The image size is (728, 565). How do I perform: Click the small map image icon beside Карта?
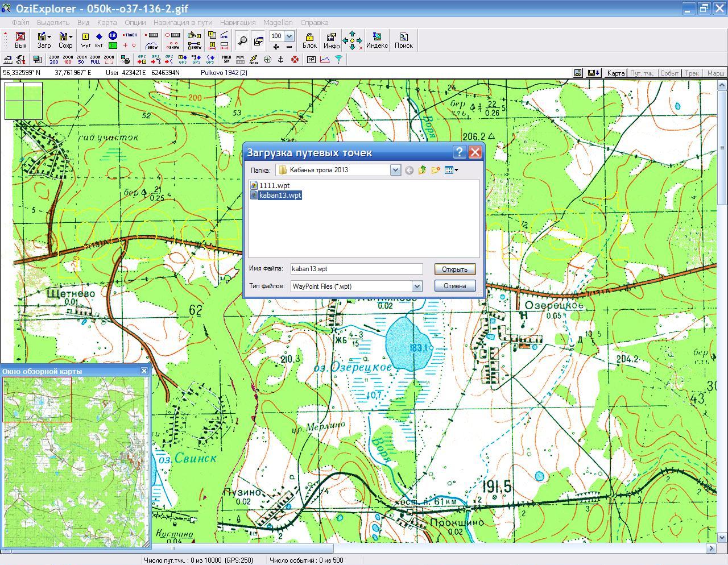[x=578, y=73]
